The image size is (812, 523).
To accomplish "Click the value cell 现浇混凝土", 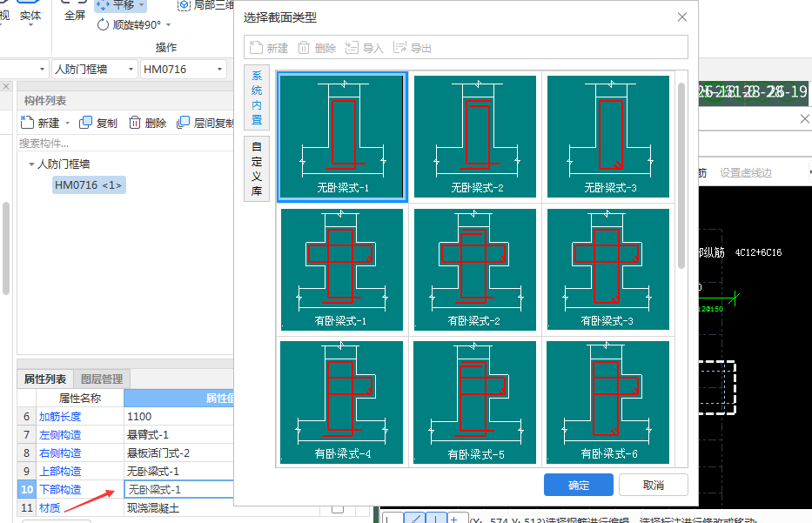I will 178,508.
